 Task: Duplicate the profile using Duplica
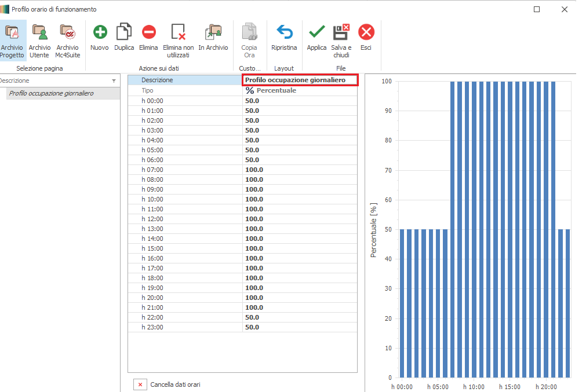(124, 32)
